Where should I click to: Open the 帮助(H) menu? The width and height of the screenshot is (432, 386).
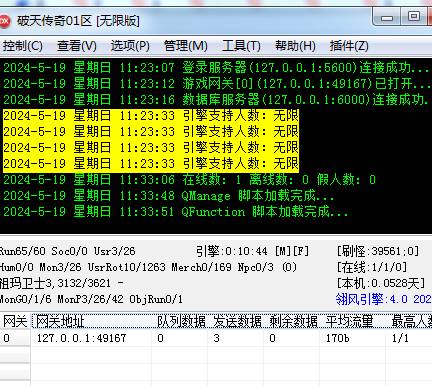295,46
